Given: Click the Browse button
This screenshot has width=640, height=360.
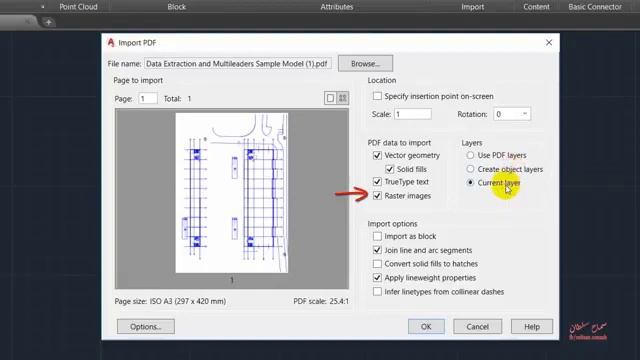Looking at the screenshot, I should click(365, 64).
